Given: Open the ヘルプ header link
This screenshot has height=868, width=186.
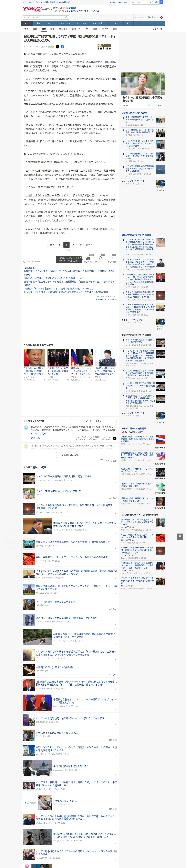Looking at the screenshot, I should tap(127, 2).
